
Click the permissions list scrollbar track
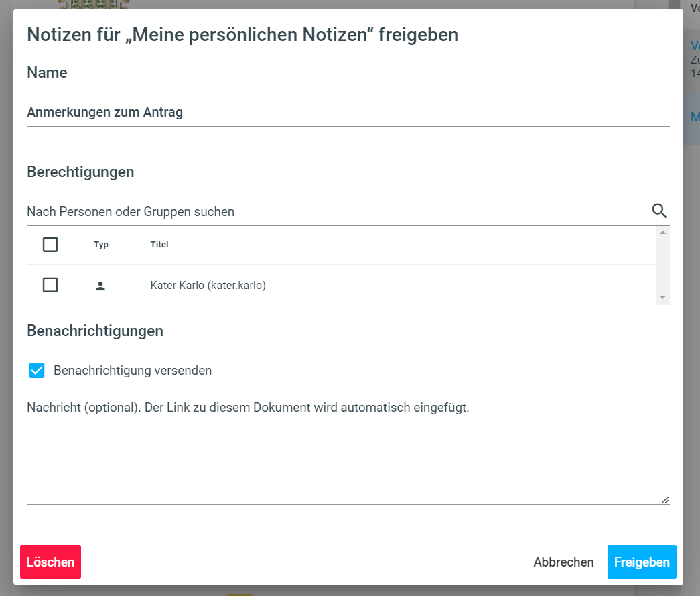(x=662, y=265)
